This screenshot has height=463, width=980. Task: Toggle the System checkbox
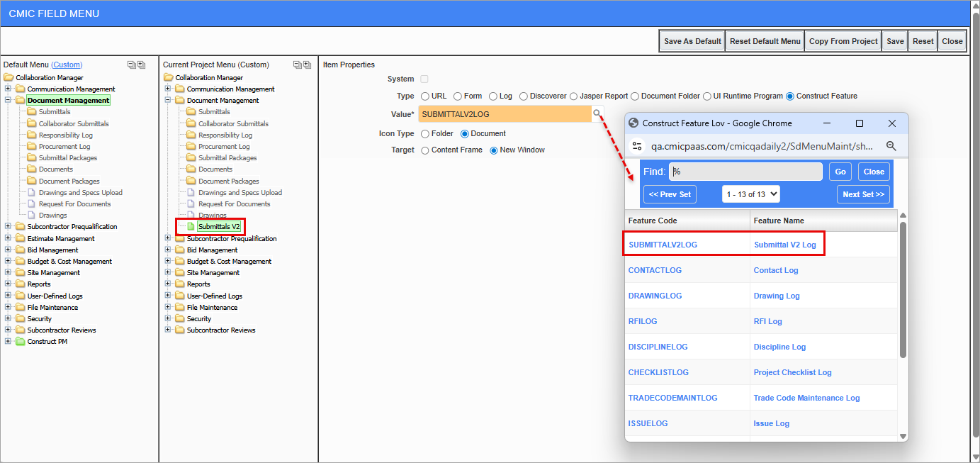pos(424,79)
